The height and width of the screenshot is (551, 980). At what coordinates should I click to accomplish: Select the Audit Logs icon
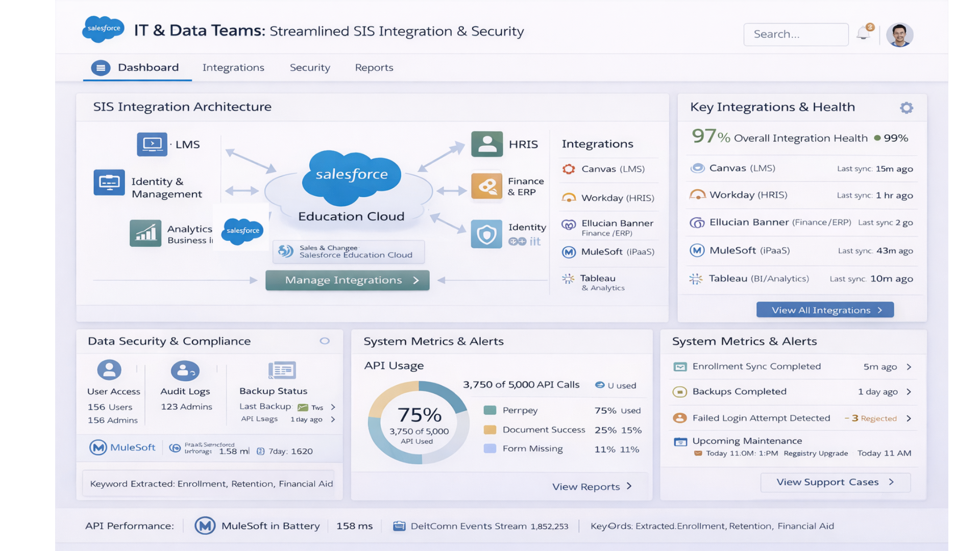[185, 371]
